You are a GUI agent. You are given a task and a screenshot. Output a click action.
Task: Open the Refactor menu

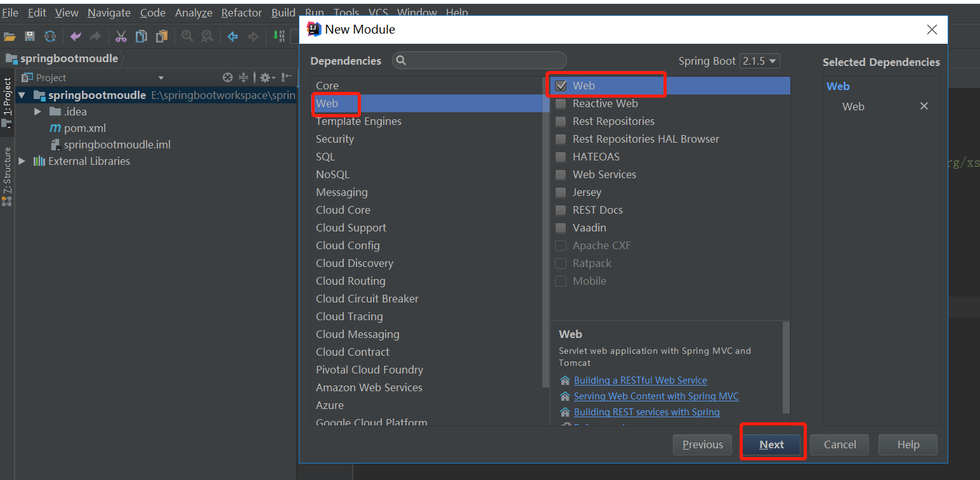click(241, 12)
